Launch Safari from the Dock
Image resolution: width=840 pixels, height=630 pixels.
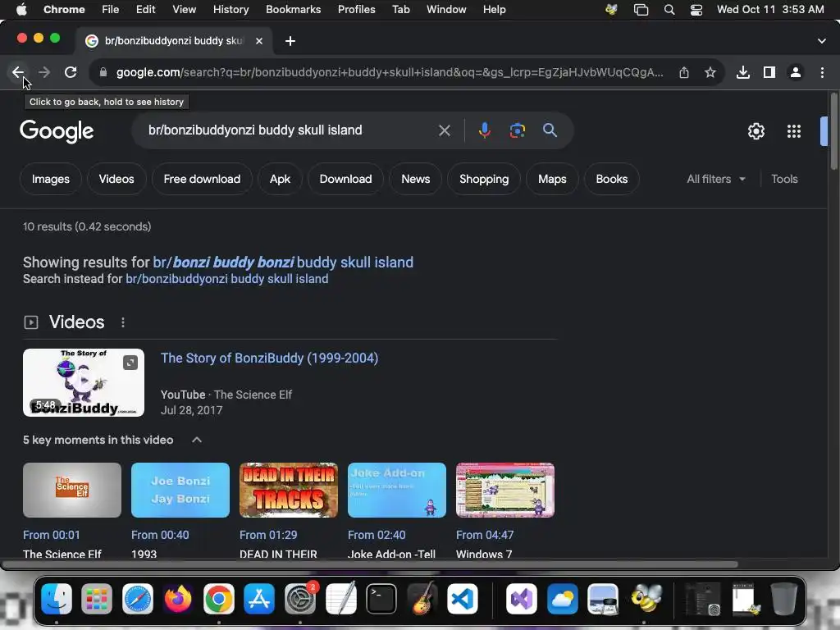[138, 598]
